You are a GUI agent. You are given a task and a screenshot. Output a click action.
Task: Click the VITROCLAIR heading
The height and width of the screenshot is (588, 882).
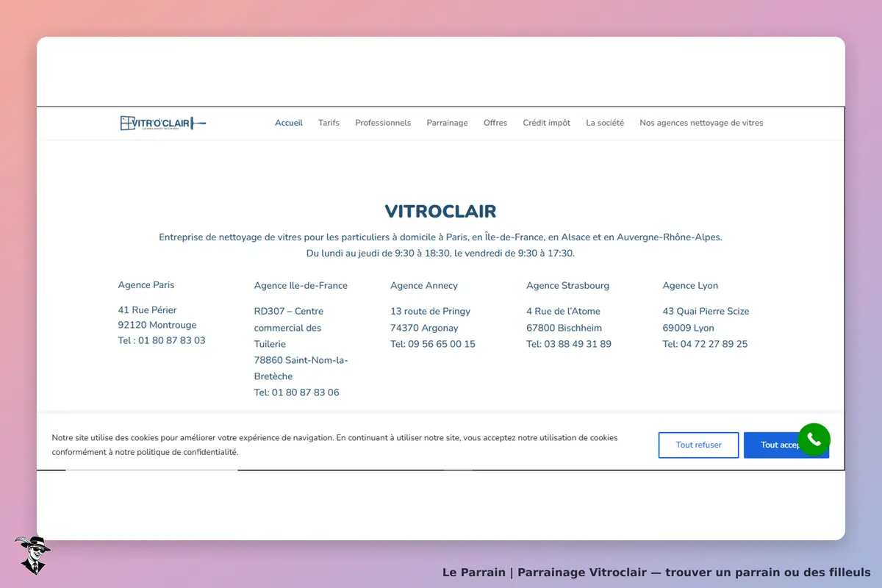pyautogui.click(x=440, y=212)
